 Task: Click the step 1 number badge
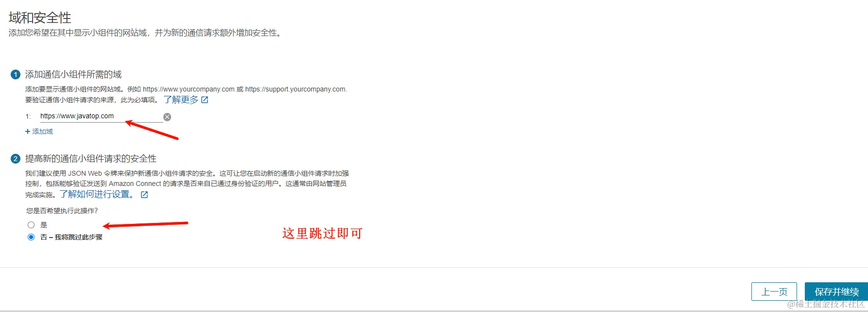[x=16, y=74]
